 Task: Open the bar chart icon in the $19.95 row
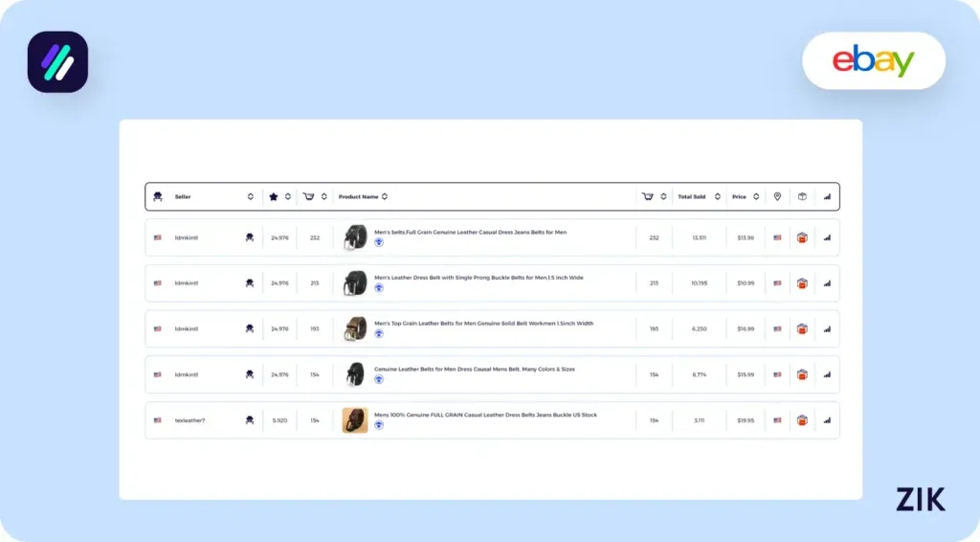tap(827, 420)
